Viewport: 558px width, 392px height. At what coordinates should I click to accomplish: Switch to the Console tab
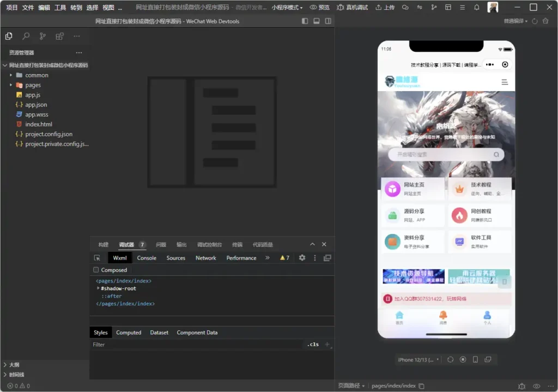click(147, 258)
